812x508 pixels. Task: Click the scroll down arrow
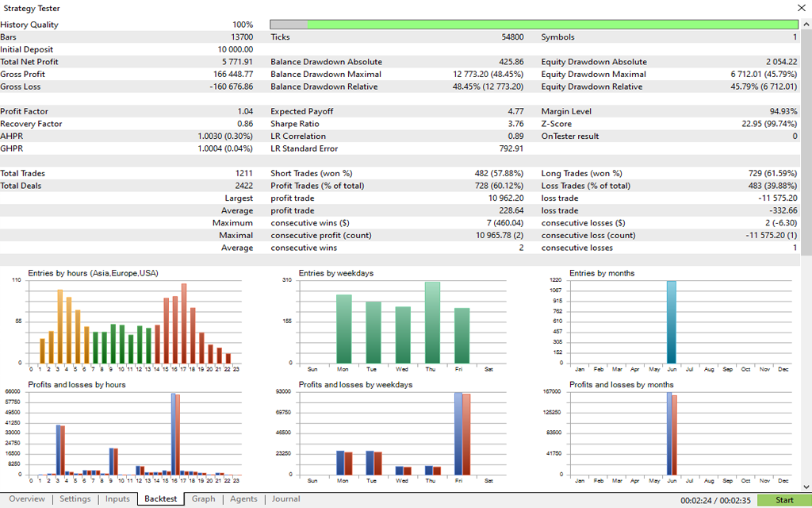[806, 486]
